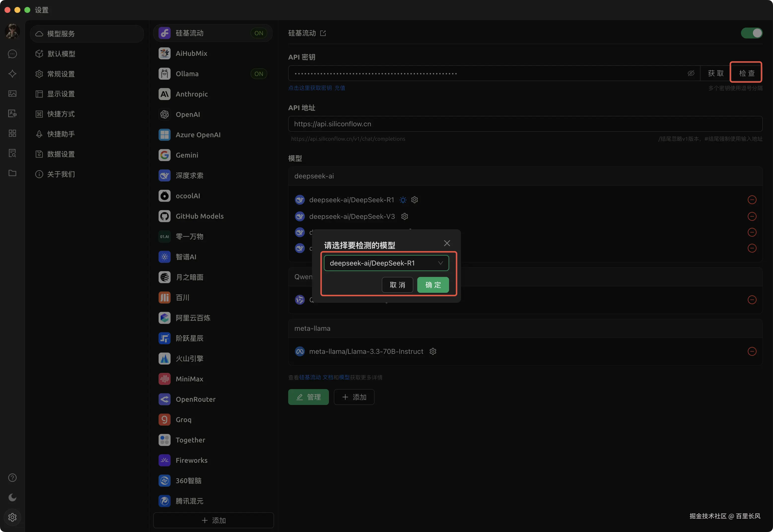Select 数据设置 in settings menu
The image size is (773, 532).
tap(61, 154)
